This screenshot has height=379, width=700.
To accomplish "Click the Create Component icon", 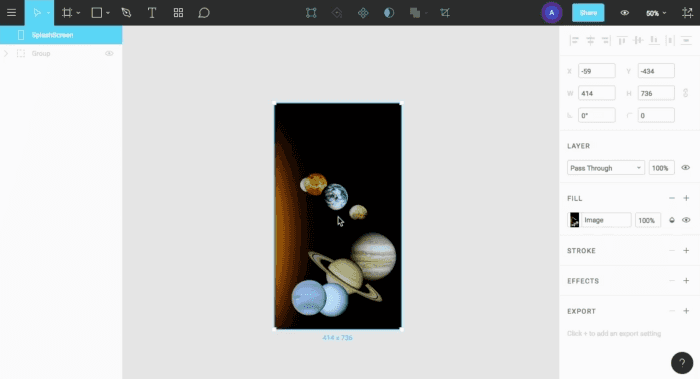I will tap(363, 12).
